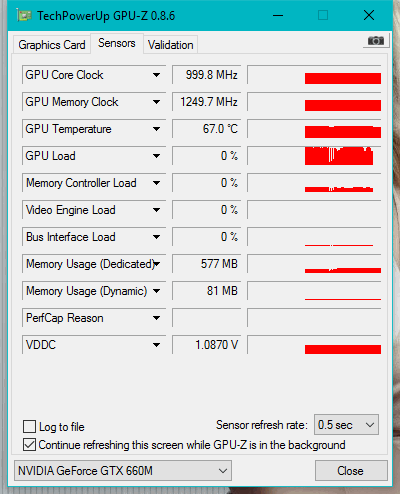400x494 pixels.
Task: Click the Close button
Action: pos(351,471)
